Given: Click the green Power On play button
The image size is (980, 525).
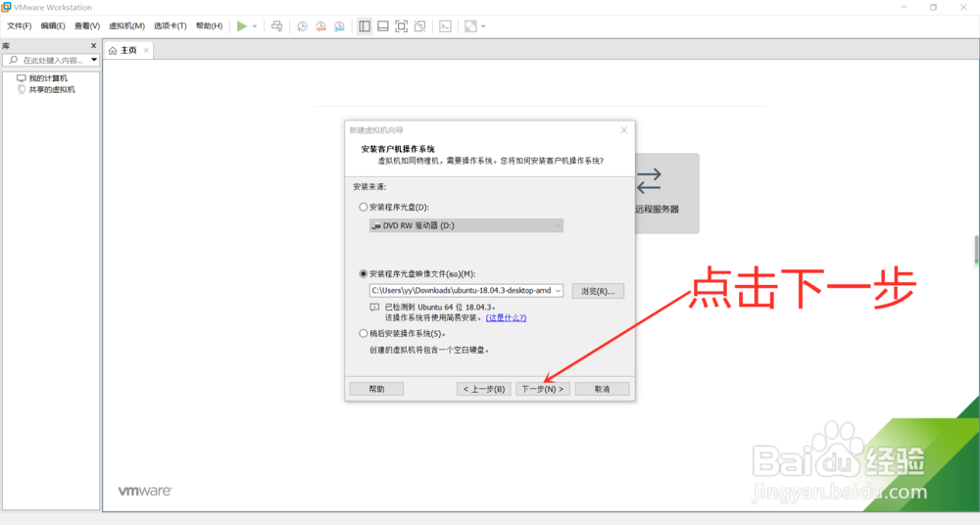Looking at the screenshot, I should [242, 26].
